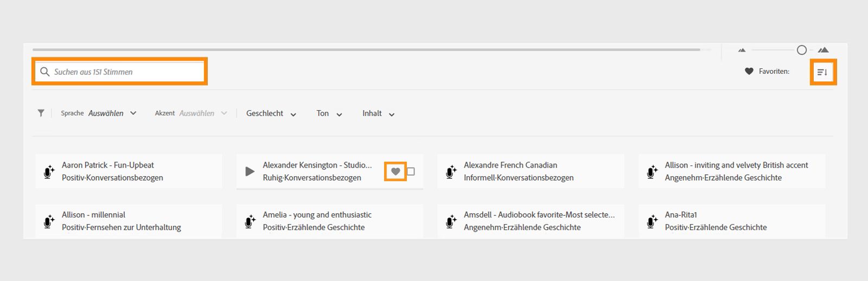Screen dimensions: 868x281
Task: Click the larger thumbnails mountain icon
Action: [823, 50]
